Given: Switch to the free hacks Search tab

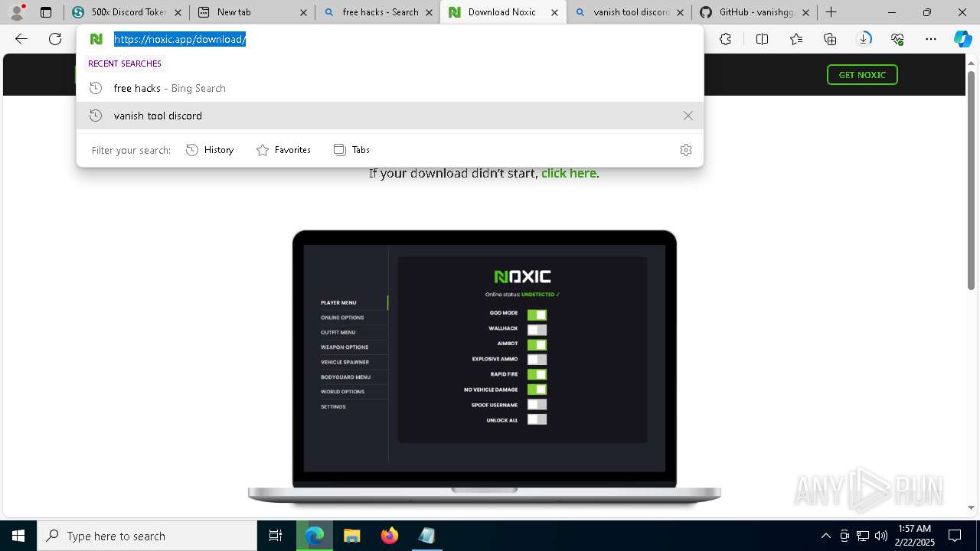Looking at the screenshot, I should (x=377, y=12).
